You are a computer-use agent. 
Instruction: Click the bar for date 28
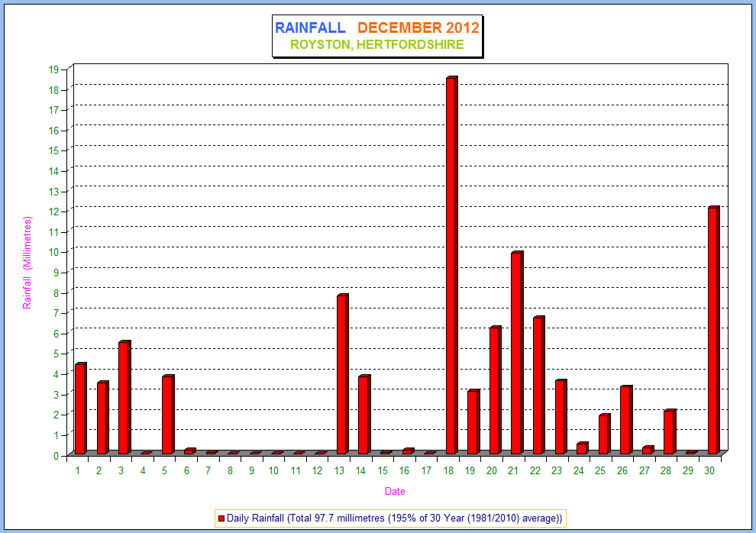[x=670, y=431]
